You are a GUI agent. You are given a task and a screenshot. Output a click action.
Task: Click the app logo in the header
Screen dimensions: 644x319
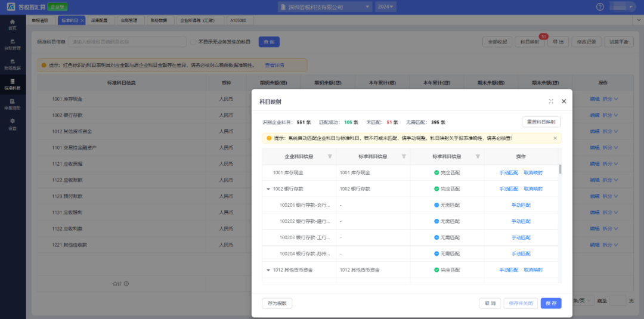pos(11,7)
